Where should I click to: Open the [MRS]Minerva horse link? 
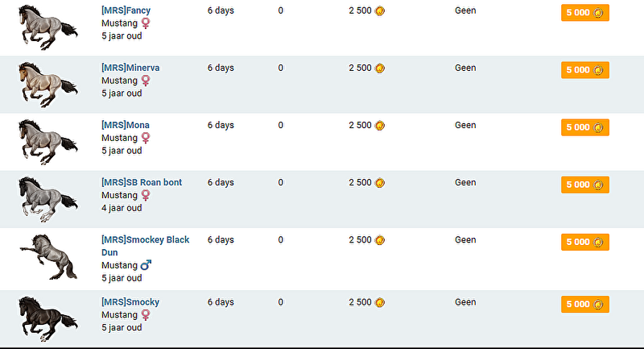click(130, 68)
